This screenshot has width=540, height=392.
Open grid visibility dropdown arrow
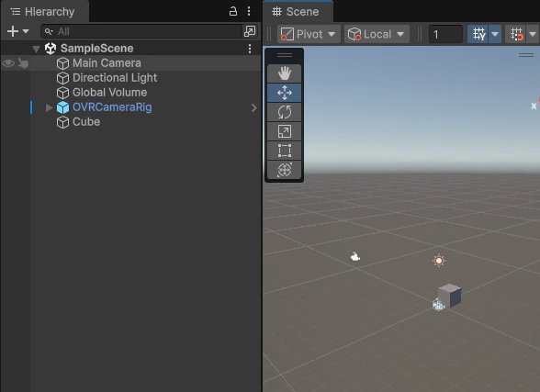click(495, 34)
